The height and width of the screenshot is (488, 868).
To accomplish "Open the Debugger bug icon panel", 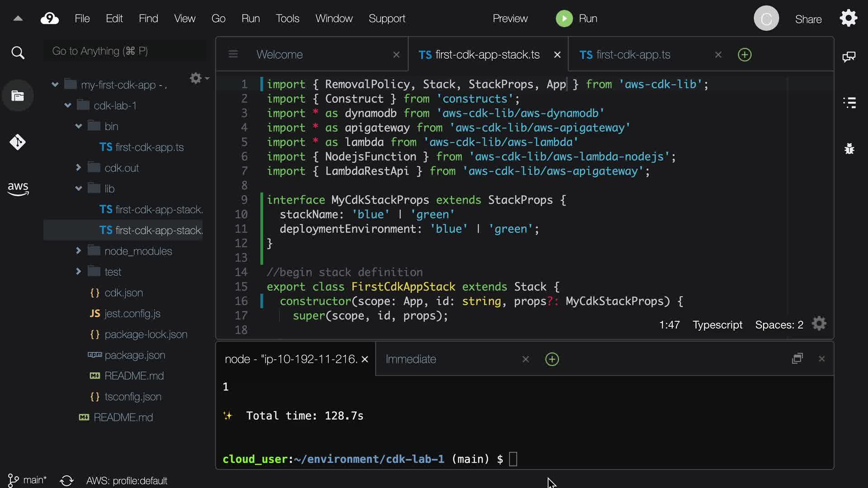I will point(849,148).
